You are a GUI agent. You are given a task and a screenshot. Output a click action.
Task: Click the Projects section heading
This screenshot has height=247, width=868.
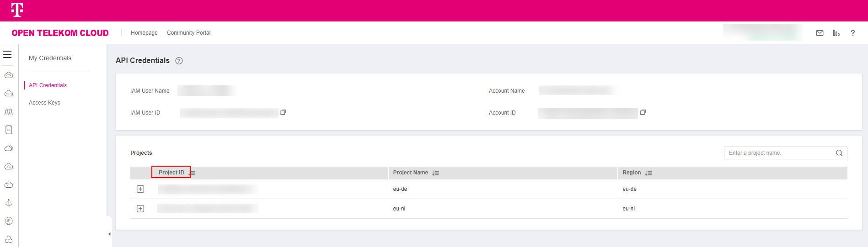(141, 153)
